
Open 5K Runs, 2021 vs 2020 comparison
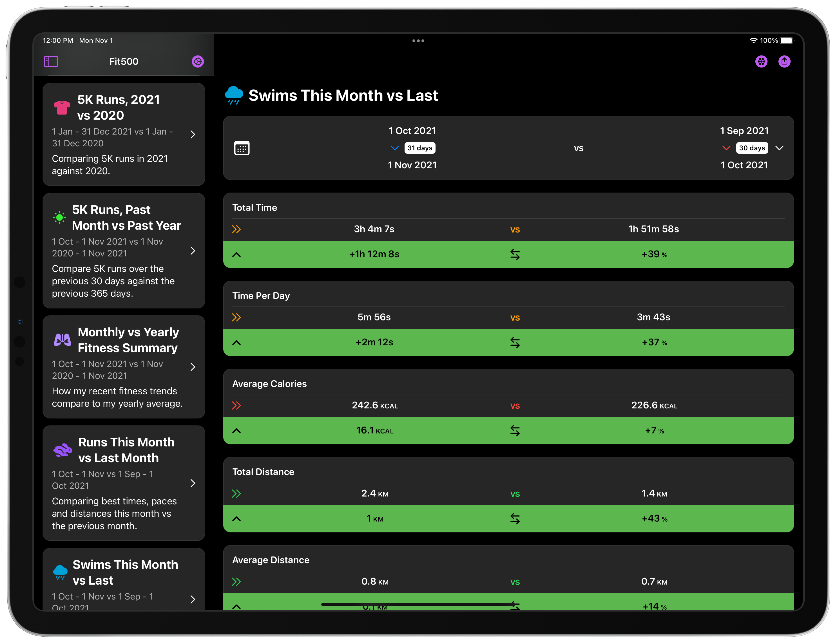coord(123,134)
